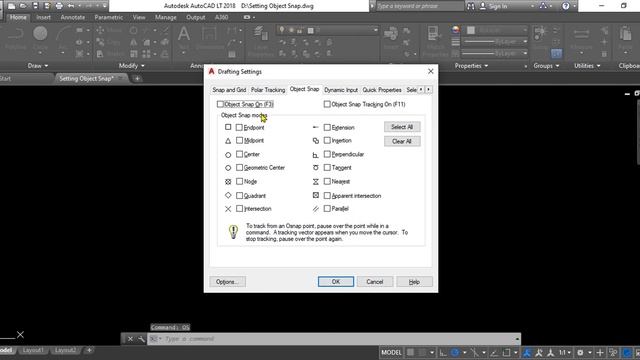Screen dimensions: 640x360
Task: Check the Midpoint snap mode checkbox
Action: [x=239, y=140]
